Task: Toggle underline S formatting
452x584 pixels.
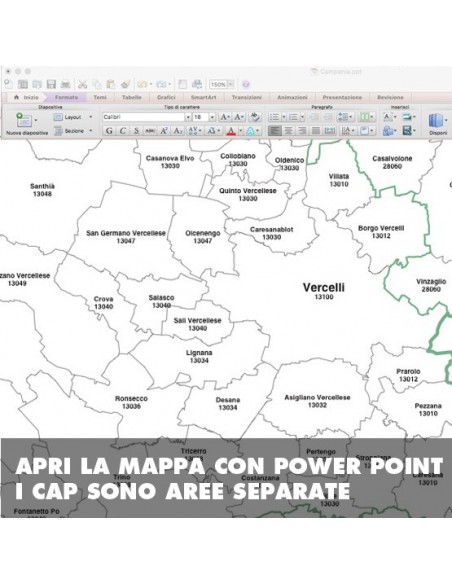Action: point(136,131)
